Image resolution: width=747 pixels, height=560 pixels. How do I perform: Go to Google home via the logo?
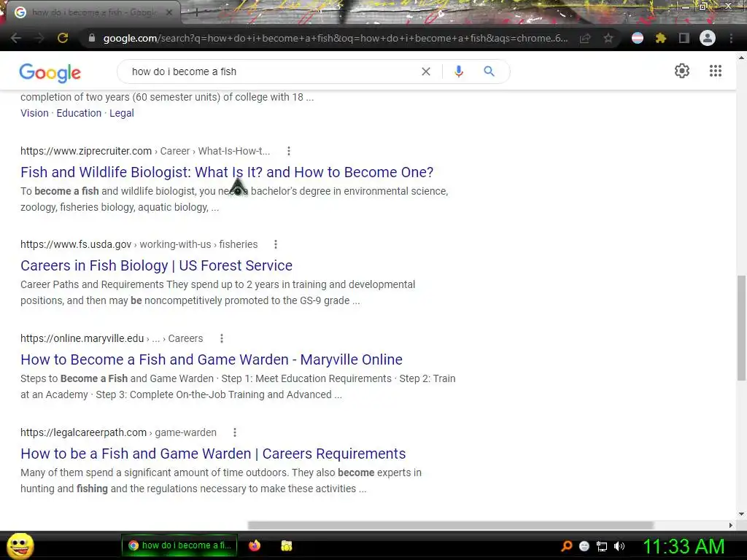50,72
